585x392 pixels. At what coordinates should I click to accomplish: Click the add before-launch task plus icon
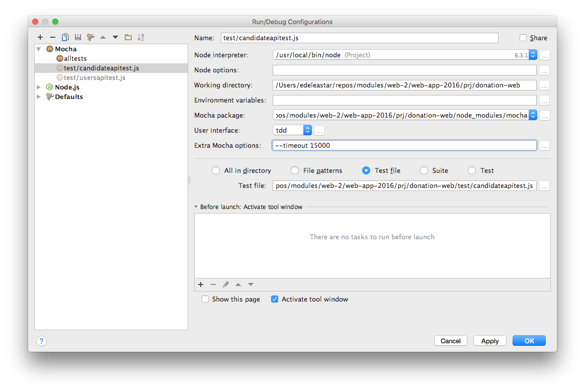pos(201,284)
